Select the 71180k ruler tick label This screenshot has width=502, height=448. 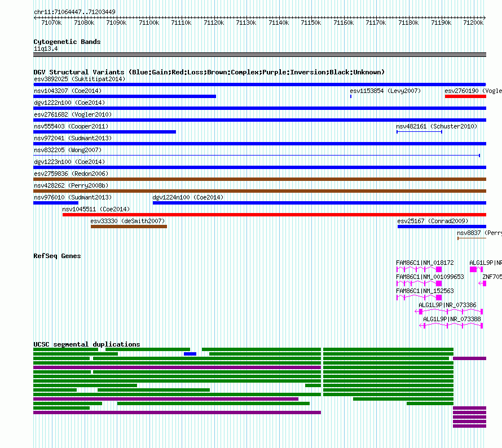click(408, 23)
